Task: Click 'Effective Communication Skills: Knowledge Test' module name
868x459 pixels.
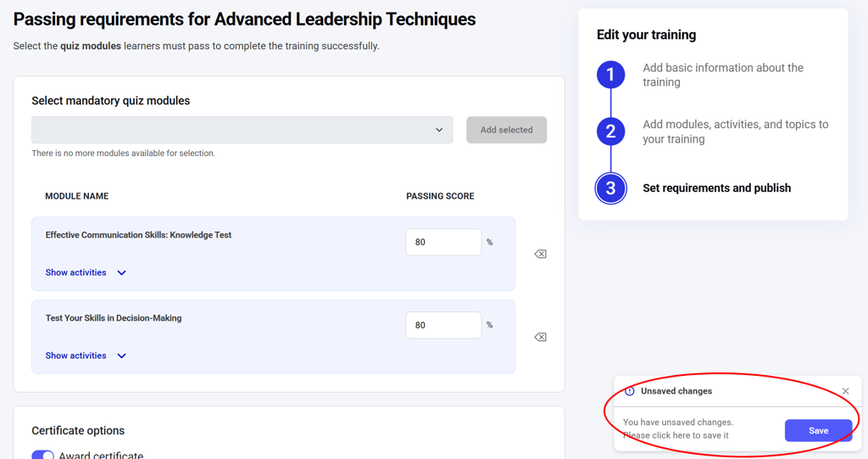Action: pyautogui.click(x=138, y=235)
